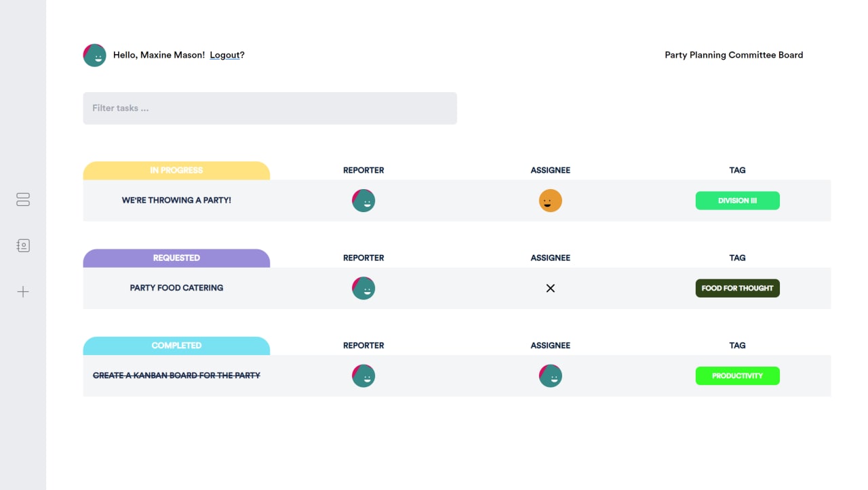Click the Division III tag

737,201
